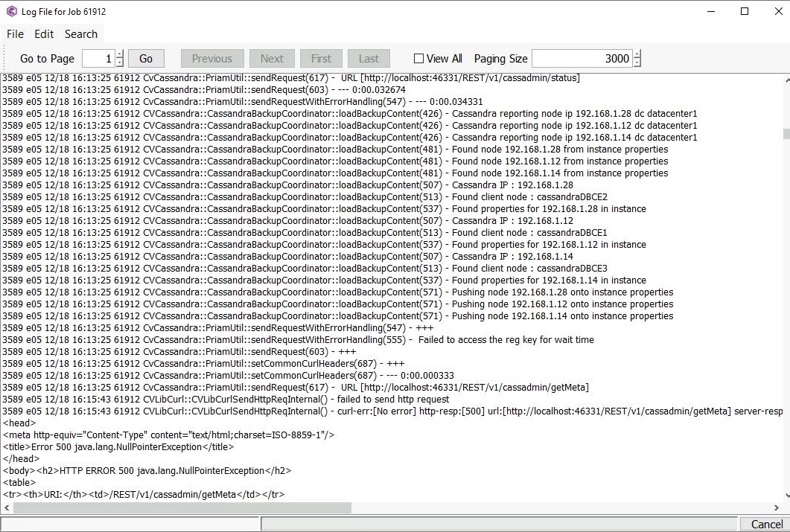Click line 'Failed to access the reg key for wait time'
Viewport: 790px width, 532px height.
(x=298, y=340)
